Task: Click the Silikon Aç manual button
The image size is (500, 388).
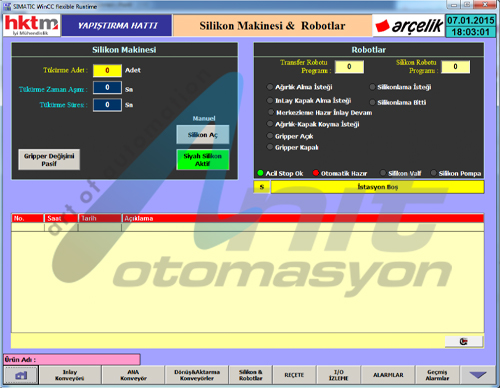Action: click(x=203, y=135)
